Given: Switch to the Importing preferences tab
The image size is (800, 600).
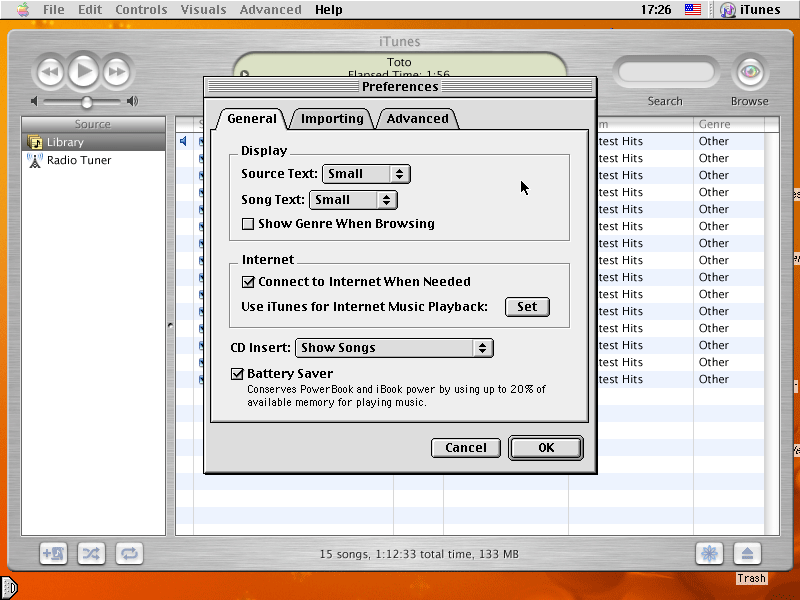Looking at the screenshot, I should pyautogui.click(x=332, y=119).
